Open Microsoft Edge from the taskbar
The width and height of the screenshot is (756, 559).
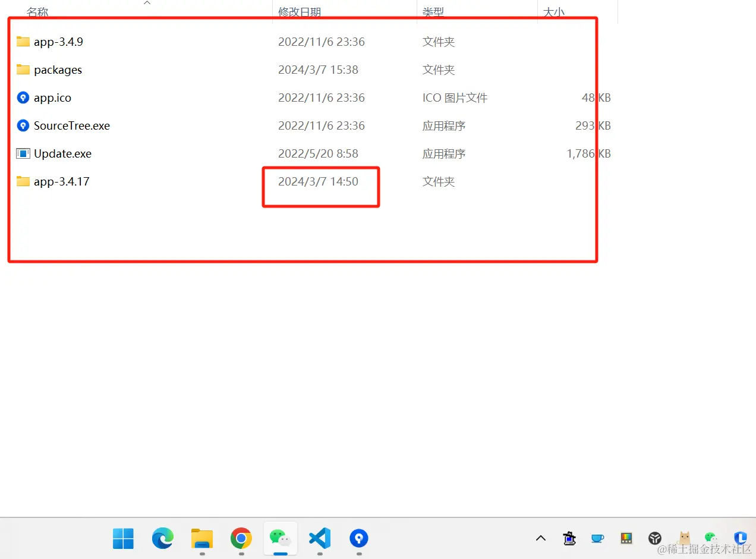[x=162, y=539]
